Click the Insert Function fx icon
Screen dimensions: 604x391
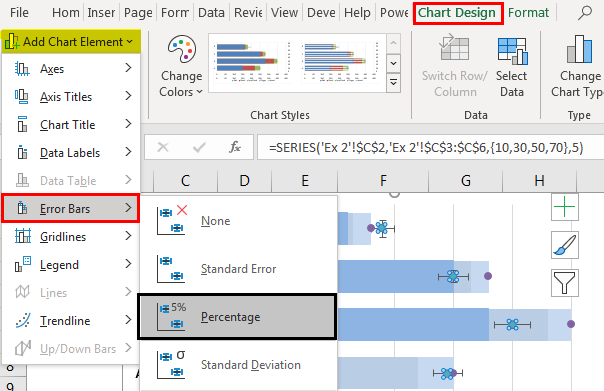pos(235,147)
